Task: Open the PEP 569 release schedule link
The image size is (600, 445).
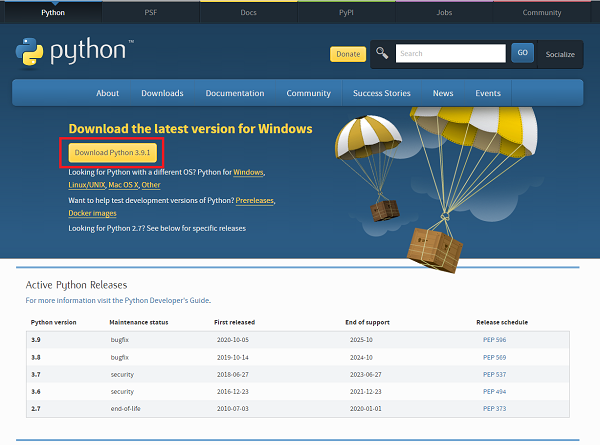Action: click(494, 357)
